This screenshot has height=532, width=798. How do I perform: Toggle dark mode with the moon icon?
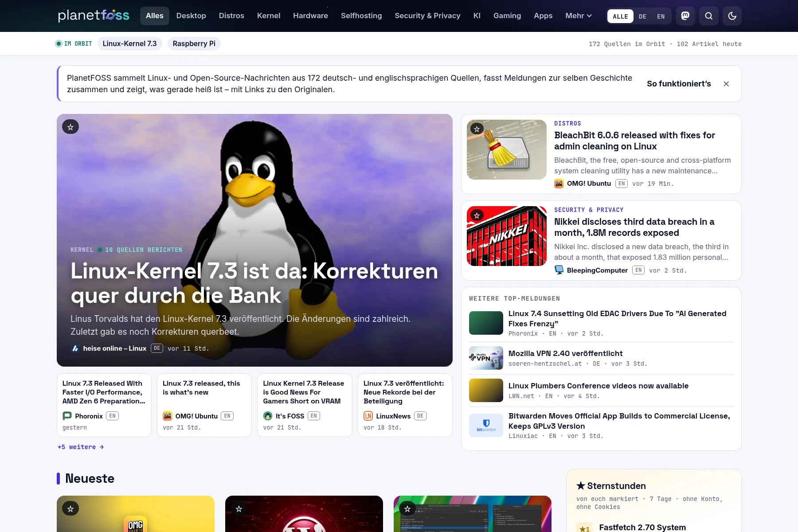pyautogui.click(x=732, y=16)
